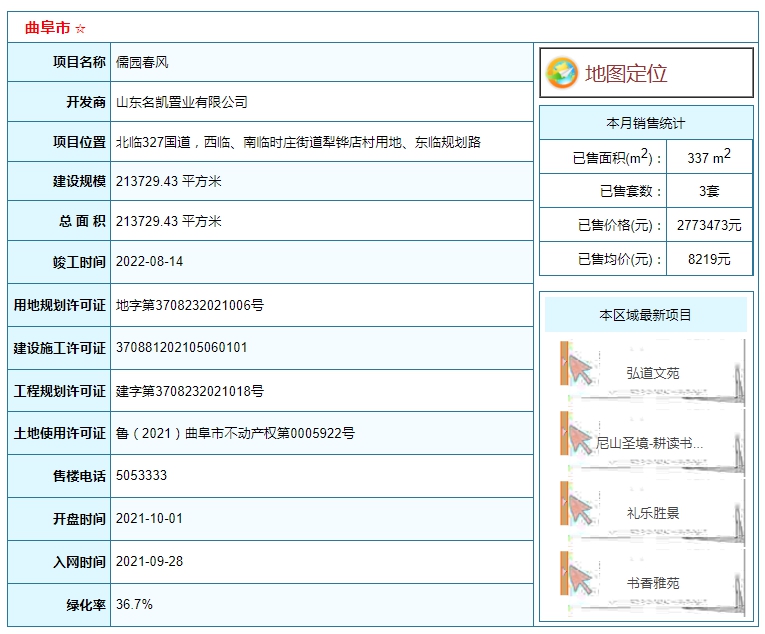Click the 入网时间 label cell
The height and width of the screenshot is (634, 765).
[x=59, y=562]
